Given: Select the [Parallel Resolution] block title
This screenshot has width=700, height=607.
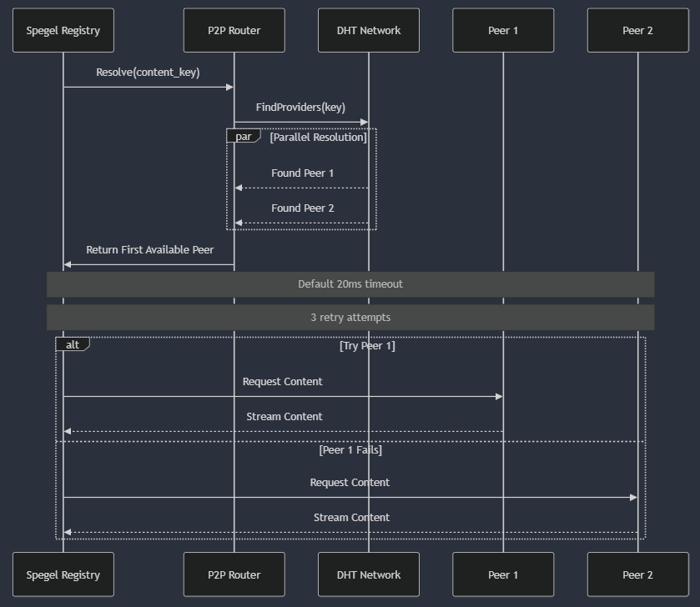Looking at the screenshot, I should tap(318, 137).
